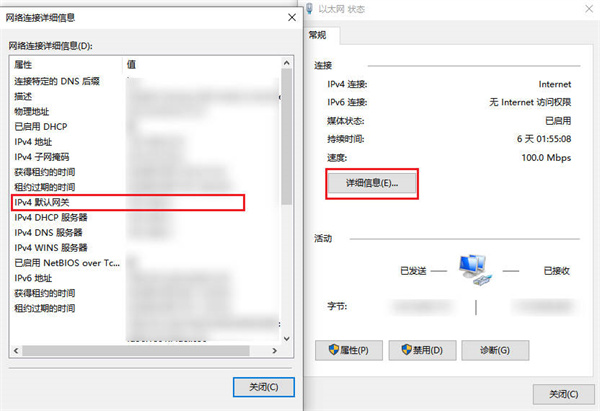Screen dimensions: 600x411
Task: Select the IPv4 DNS 服务器 row
Action: pyautogui.click(x=144, y=232)
